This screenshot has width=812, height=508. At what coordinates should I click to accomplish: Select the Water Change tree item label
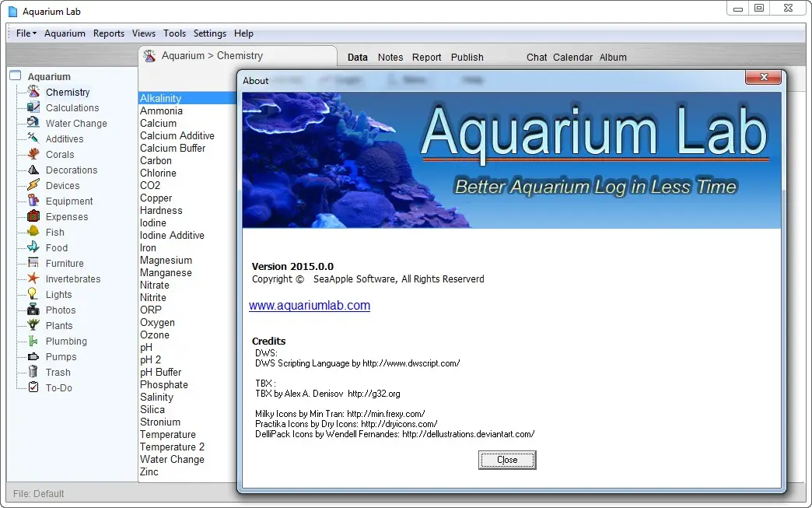pyautogui.click(x=76, y=123)
